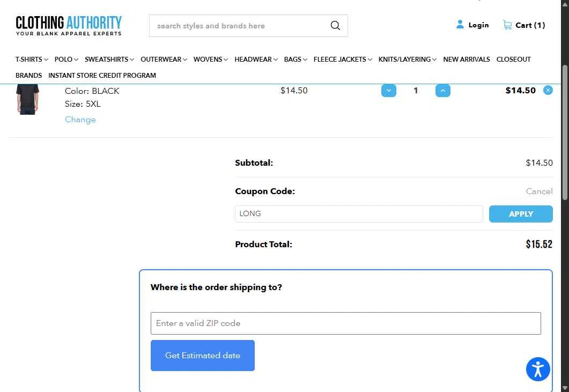The image size is (569, 392).
Task: Click the Login user icon
Action: click(460, 25)
